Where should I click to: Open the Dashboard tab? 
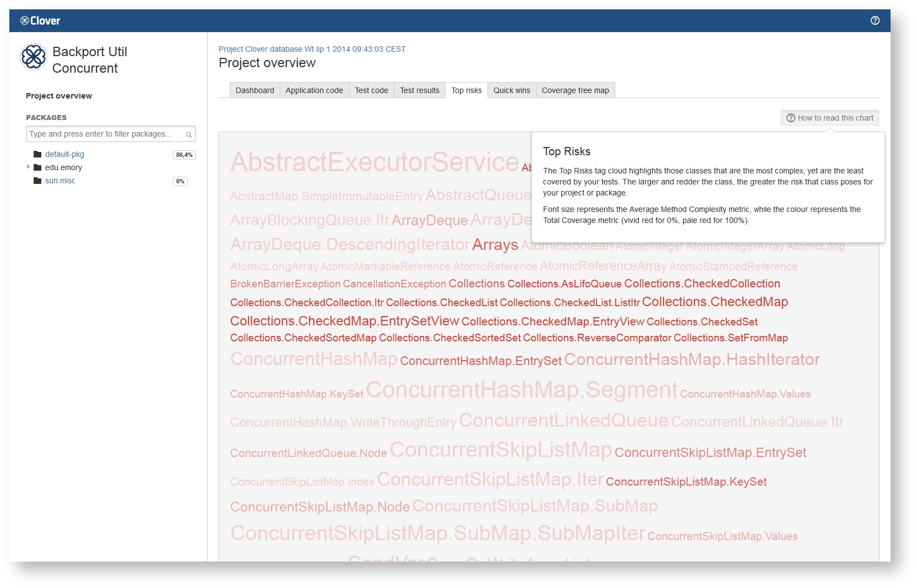coord(254,90)
